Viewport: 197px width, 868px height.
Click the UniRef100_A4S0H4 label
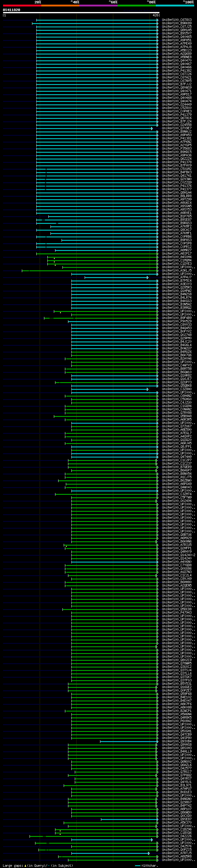pyautogui.click(x=177, y=257)
